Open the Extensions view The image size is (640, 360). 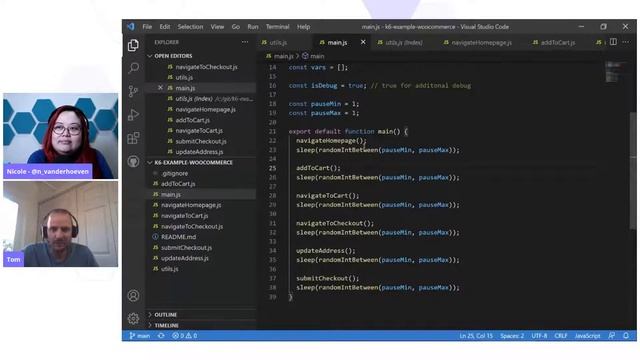tap(133, 138)
